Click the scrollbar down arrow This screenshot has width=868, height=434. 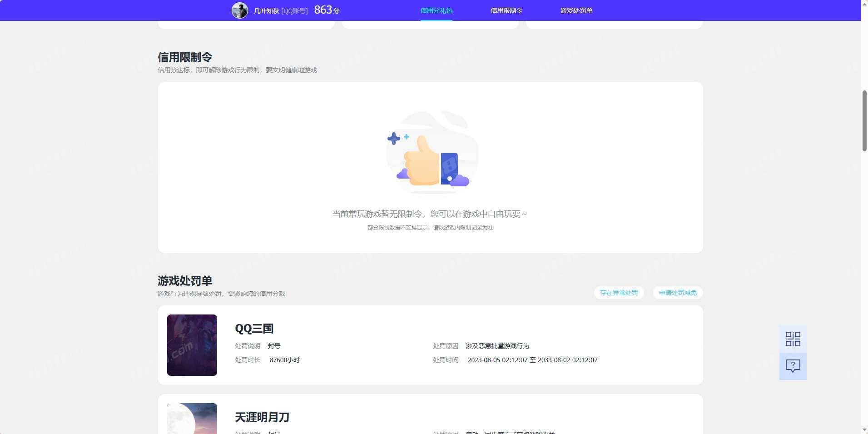click(x=864, y=430)
